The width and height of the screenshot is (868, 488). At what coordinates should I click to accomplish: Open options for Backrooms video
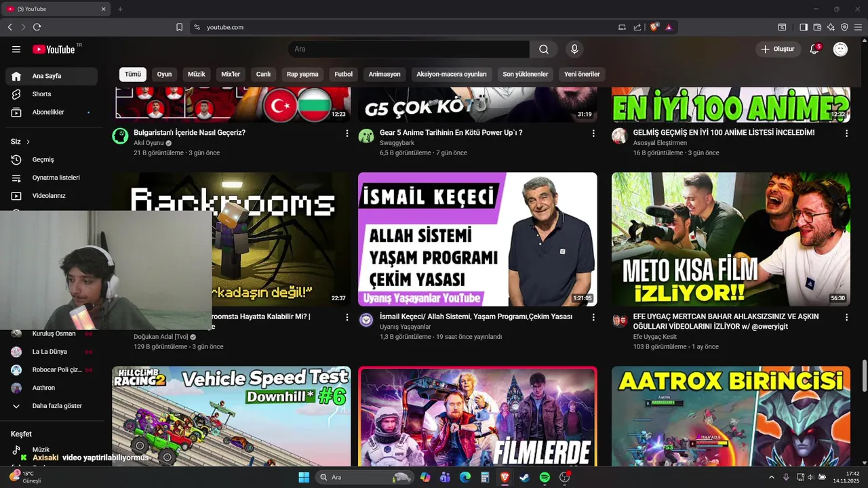(347, 317)
